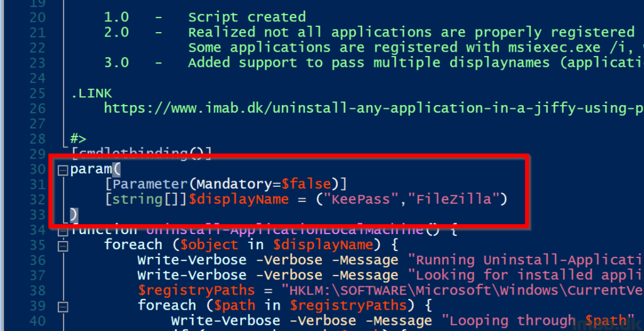Collapse the param block at line 30
The image size is (644, 331).
click(x=62, y=171)
